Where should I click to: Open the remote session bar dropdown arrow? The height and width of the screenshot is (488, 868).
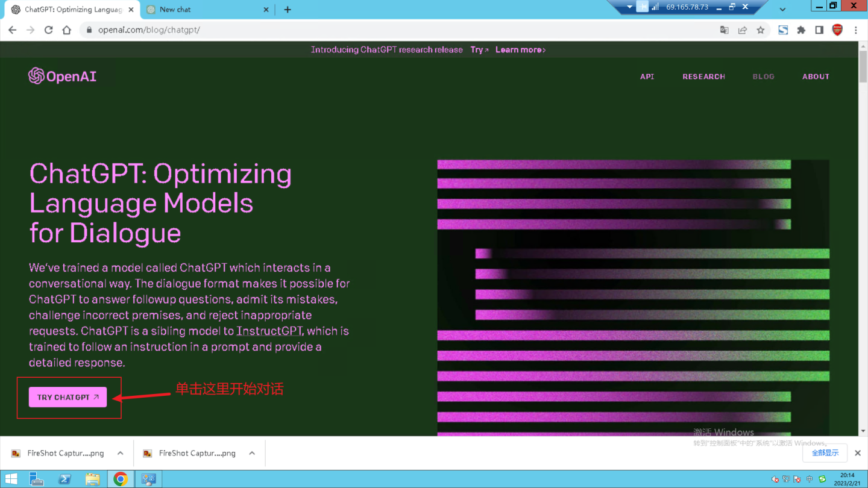(x=629, y=7)
